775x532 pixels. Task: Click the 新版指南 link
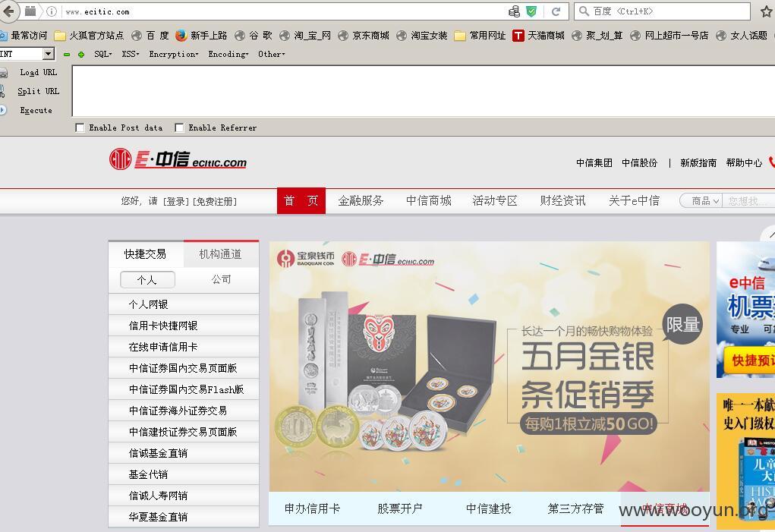(x=698, y=163)
